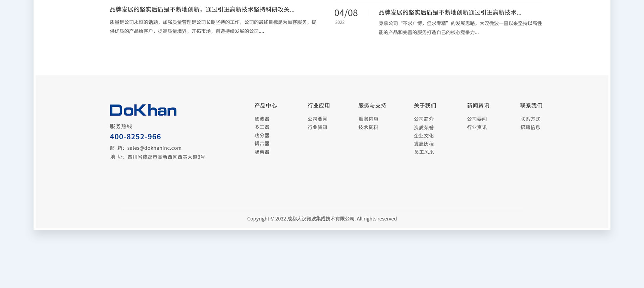Click 公司要闻 under 行业应用

click(x=317, y=119)
